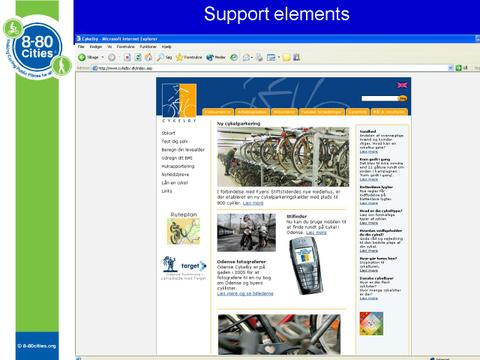Click the Stop loading page icon
Image resolution: width=480 pixels, height=360 pixels.
127,57
